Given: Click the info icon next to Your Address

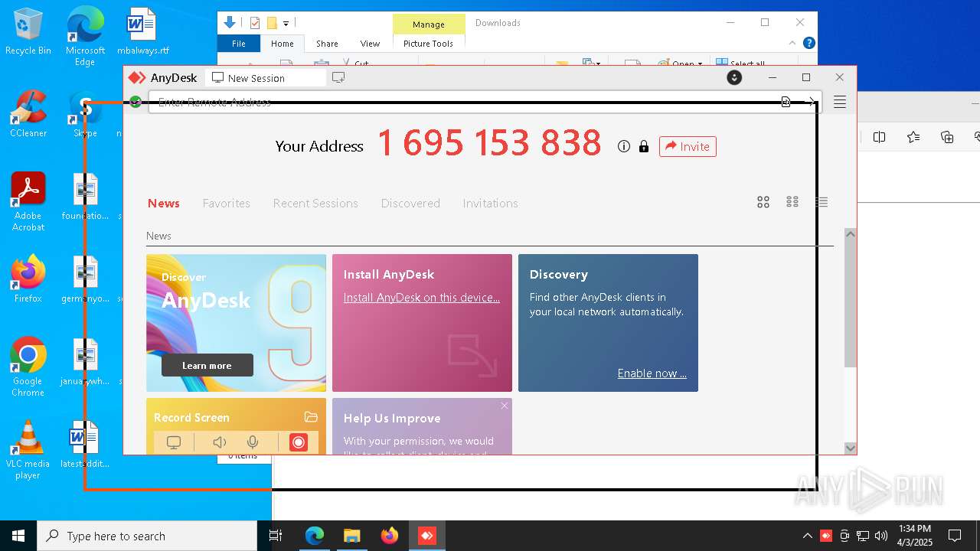Looking at the screenshot, I should click(x=624, y=146).
